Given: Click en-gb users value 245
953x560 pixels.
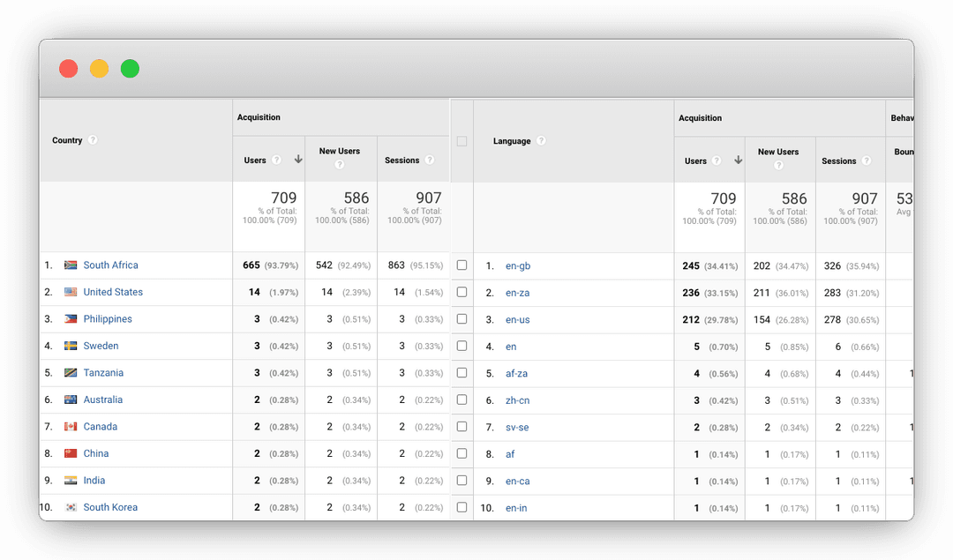Looking at the screenshot, I should [x=690, y=266].
